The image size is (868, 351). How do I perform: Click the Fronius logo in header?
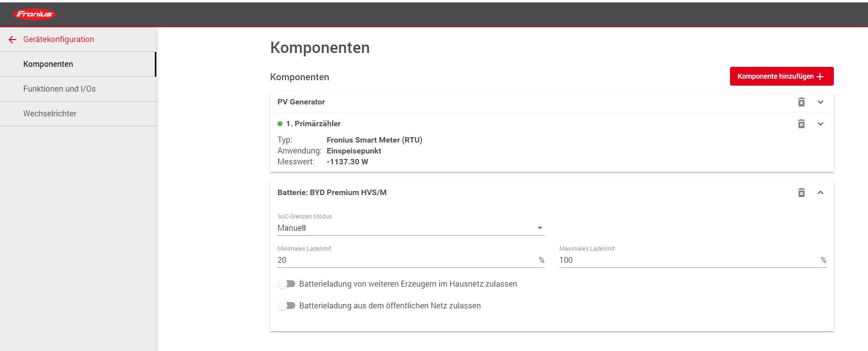click(35, 14)
